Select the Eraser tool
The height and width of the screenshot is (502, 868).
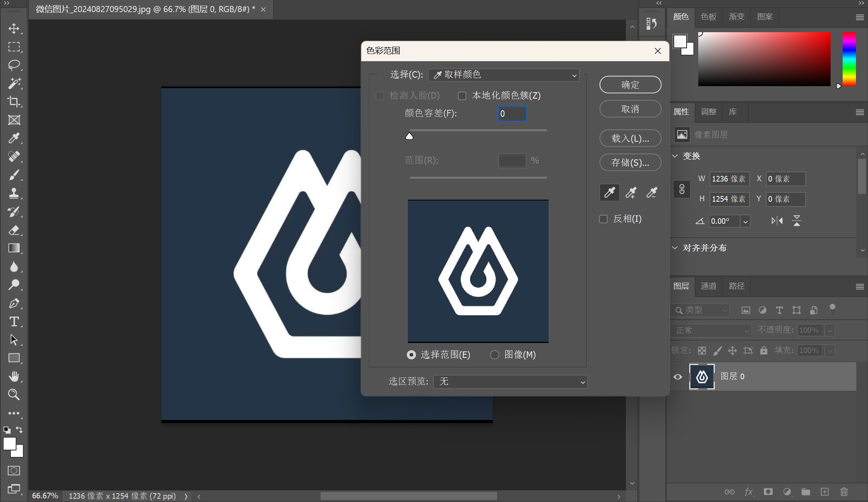click(x=14, y=230)
